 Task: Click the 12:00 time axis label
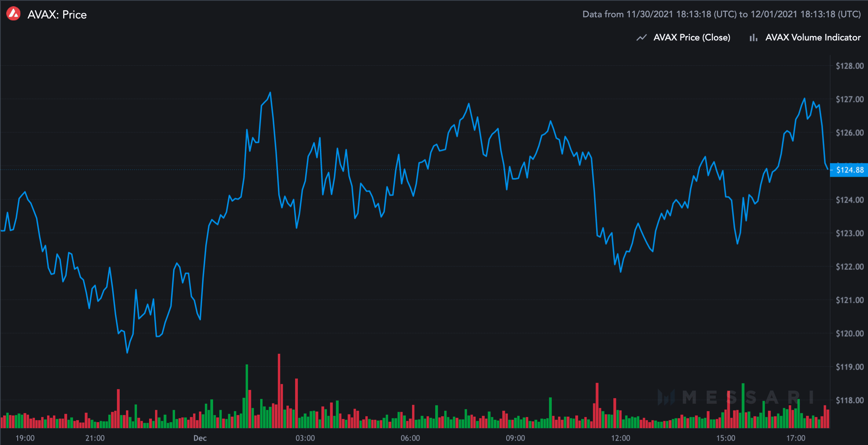[621, 438]
